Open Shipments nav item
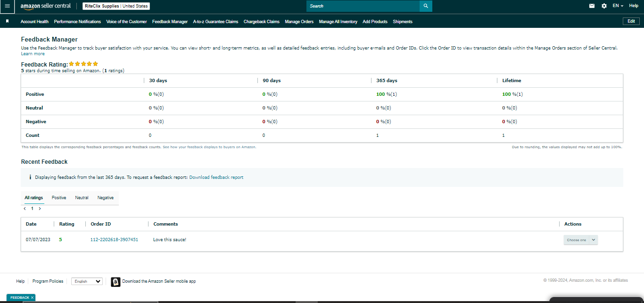The image size is (644, 303). pyautogui.click(x=403, y=22)
